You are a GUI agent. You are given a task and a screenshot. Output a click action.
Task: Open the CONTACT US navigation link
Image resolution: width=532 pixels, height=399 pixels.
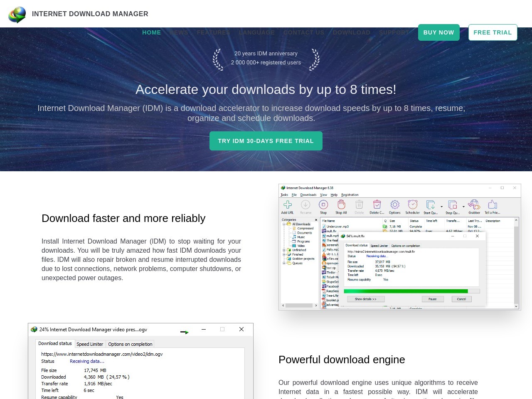click(x=304, y=32)
